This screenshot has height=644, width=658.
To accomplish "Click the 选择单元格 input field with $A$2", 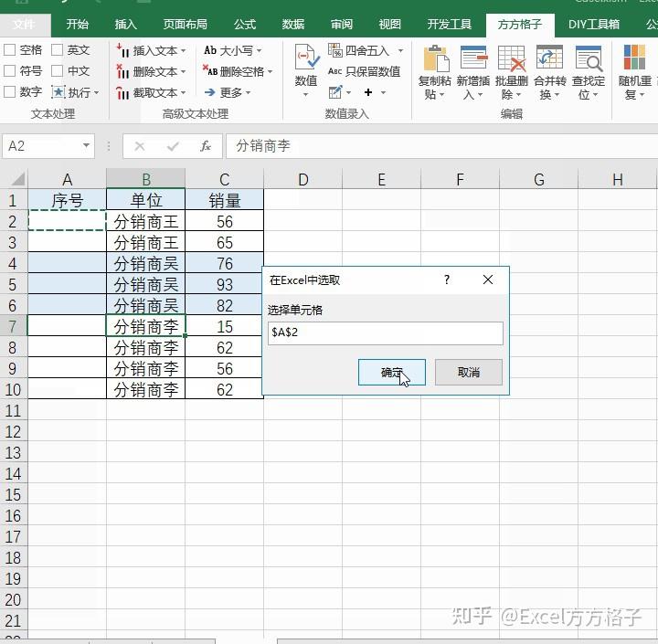I will (386, 333).
